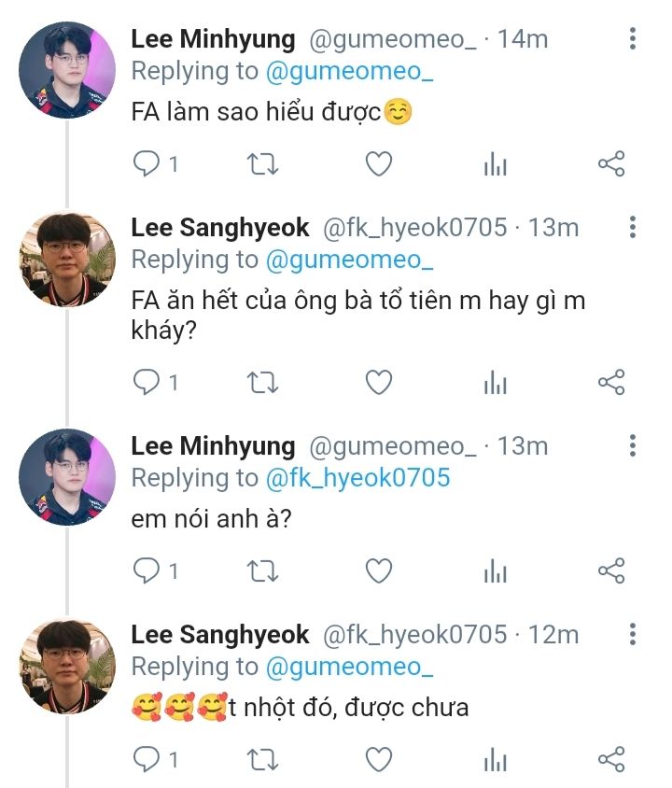Open more options on the 14m tweet
The width and height of the screenshot is (672, 788).
pos(633,38)
